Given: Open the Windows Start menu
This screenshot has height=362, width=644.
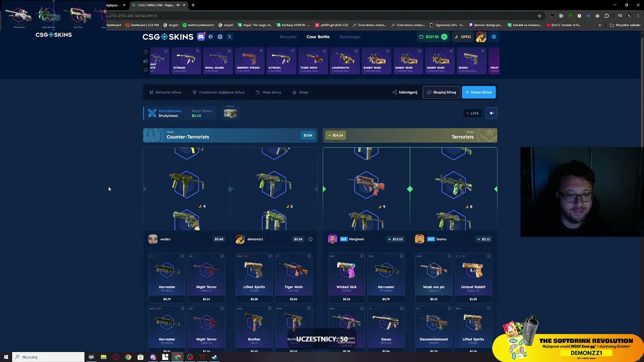Looking at the screenshot, I should click(x=6, y=357).
